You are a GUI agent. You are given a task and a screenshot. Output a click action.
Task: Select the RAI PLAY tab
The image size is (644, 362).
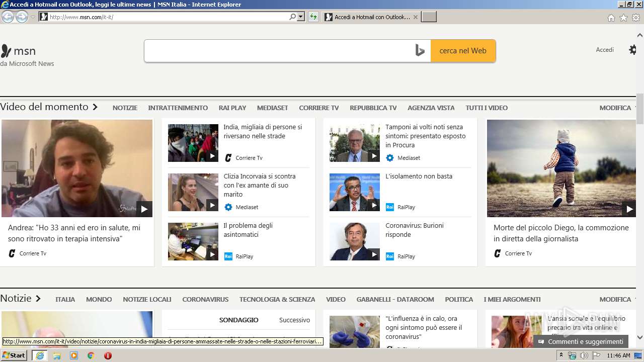click(232, 108)
